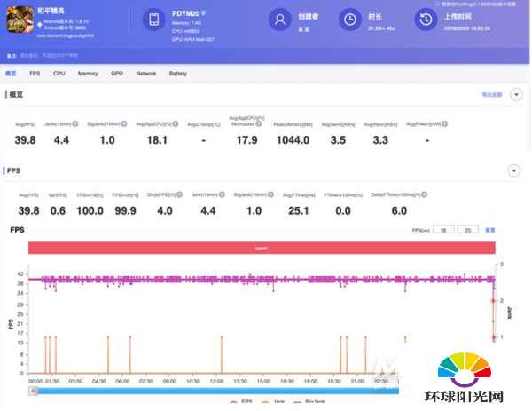Click the export all link

pos(492,95)
